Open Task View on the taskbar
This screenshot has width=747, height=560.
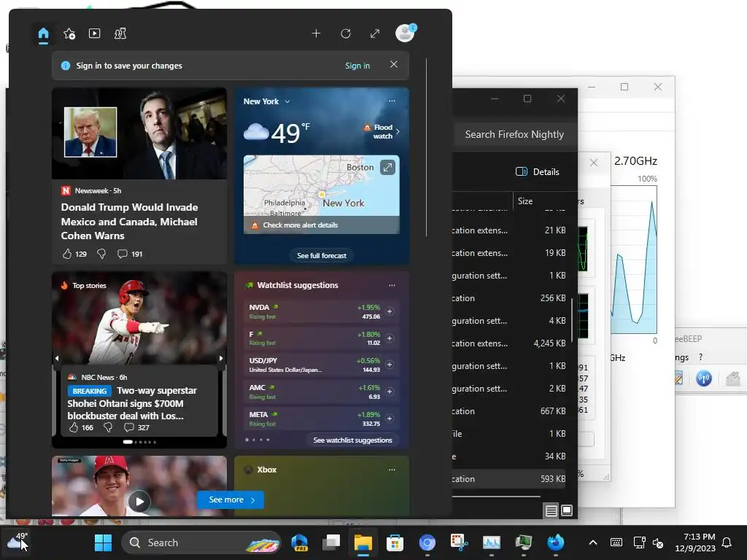[x=330, y=542]
